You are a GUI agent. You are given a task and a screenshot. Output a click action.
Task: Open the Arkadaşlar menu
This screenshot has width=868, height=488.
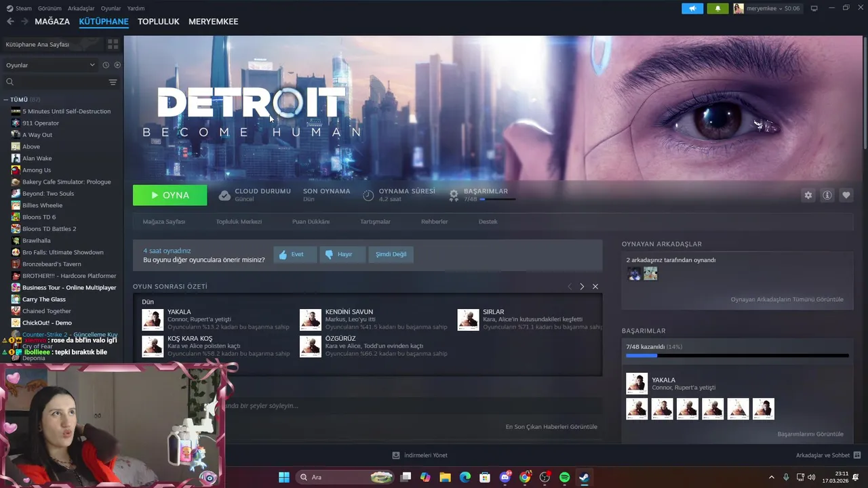click(x=81, y=8)
